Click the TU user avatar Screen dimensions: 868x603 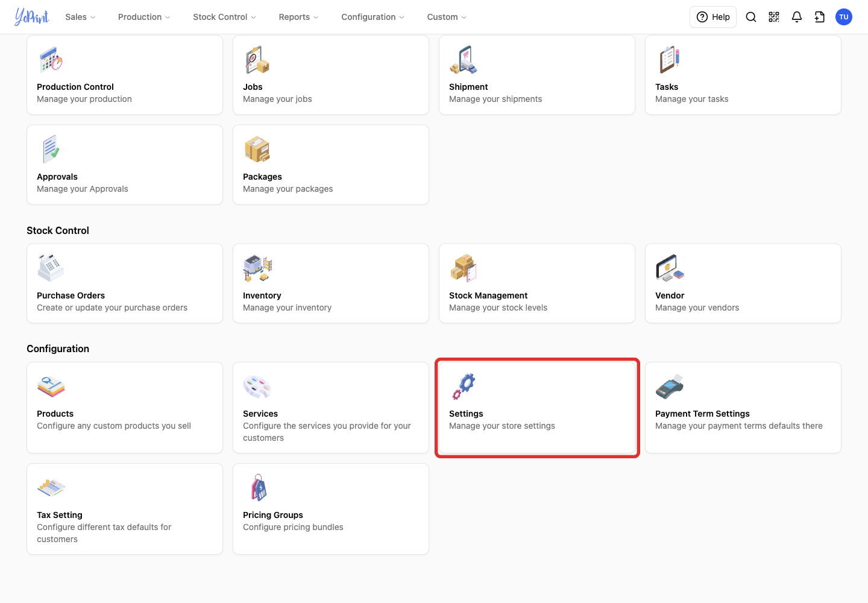[x=844, y=17]
